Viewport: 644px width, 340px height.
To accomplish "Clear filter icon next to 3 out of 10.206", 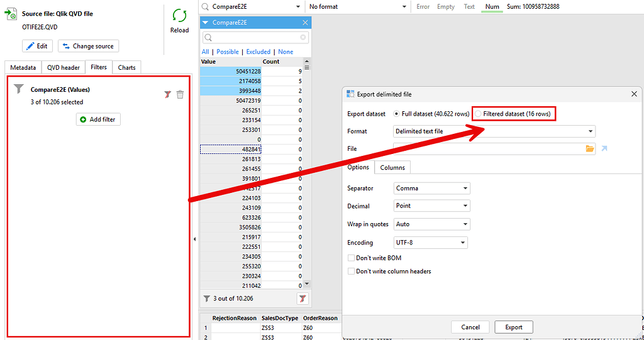I will point(303,299).
